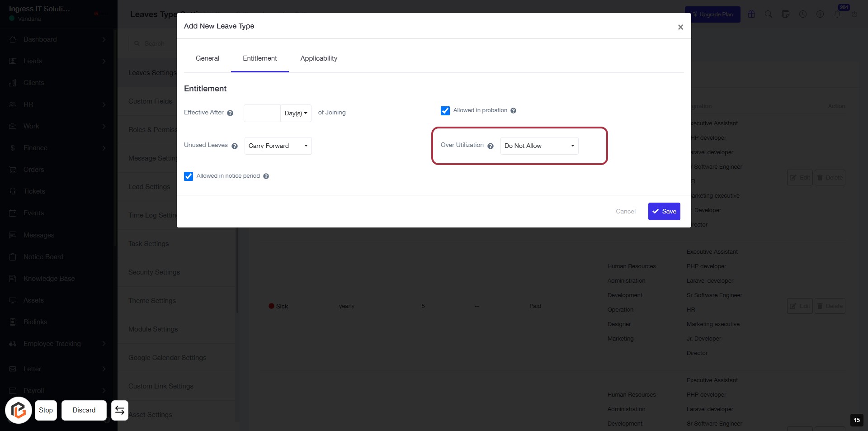Uncheck Allowed in notice period checkbox
The height and width of the screenshot is (431, 868).
coord(189,176)
